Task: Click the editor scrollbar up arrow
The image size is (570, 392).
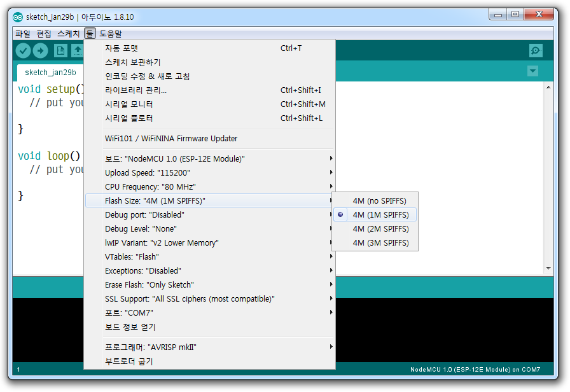Action: click(x=548, y=87)
